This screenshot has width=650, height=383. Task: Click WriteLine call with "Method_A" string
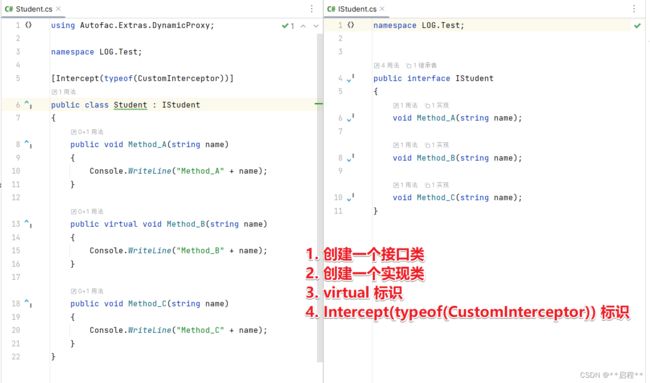(178, 171)
